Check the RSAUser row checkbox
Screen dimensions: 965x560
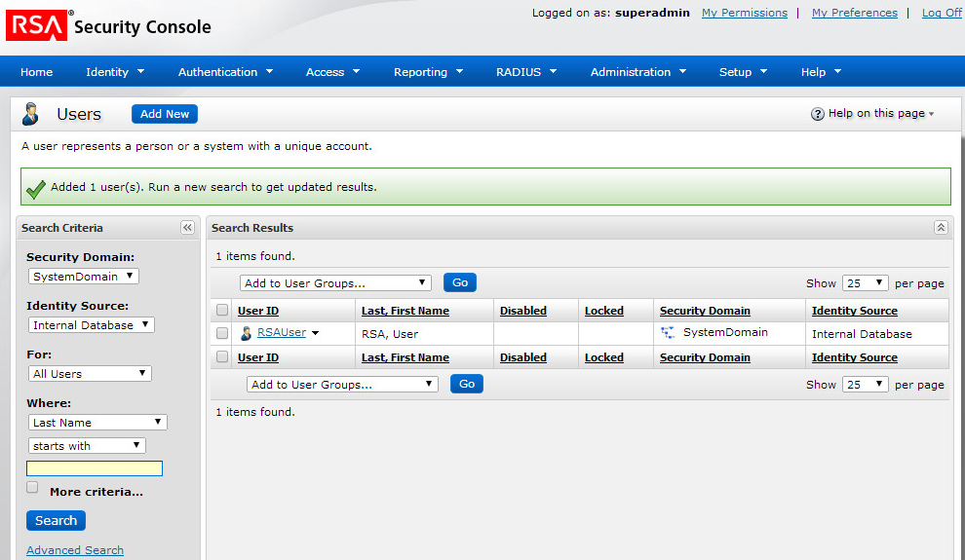pos(222,333)
